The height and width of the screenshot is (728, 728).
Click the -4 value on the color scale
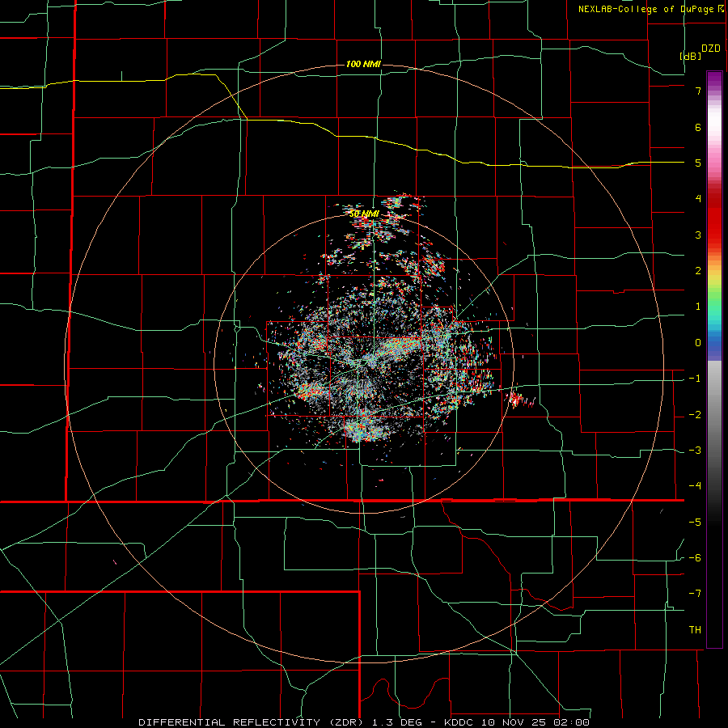click(695, 486)
